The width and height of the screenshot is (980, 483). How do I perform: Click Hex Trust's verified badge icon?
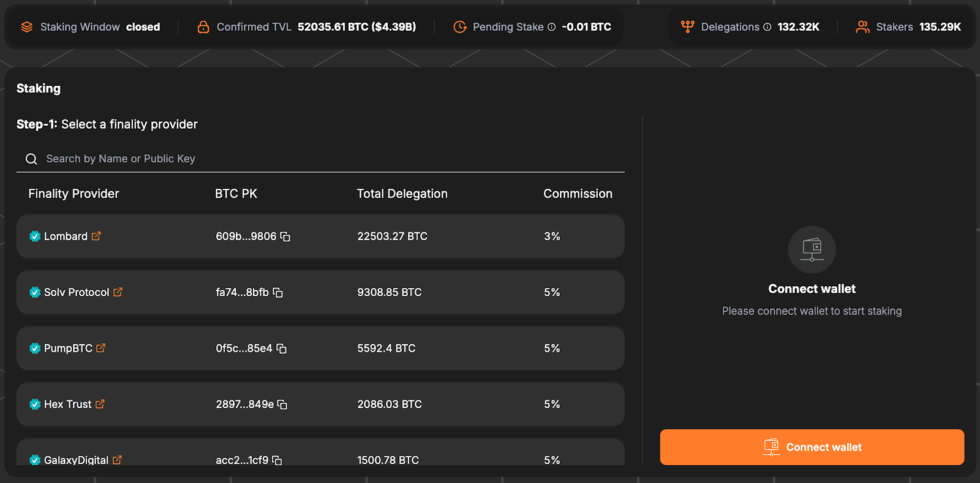click(x=35, y=404)
